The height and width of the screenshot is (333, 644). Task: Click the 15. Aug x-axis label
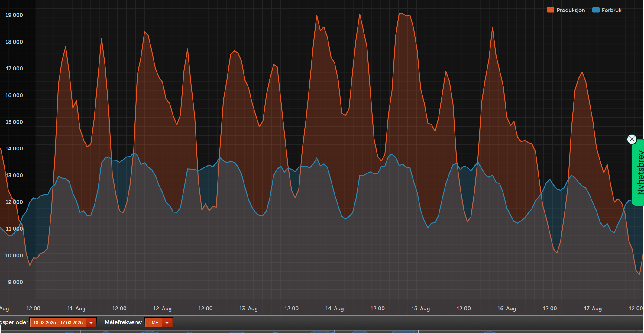[x=421, y=309]
